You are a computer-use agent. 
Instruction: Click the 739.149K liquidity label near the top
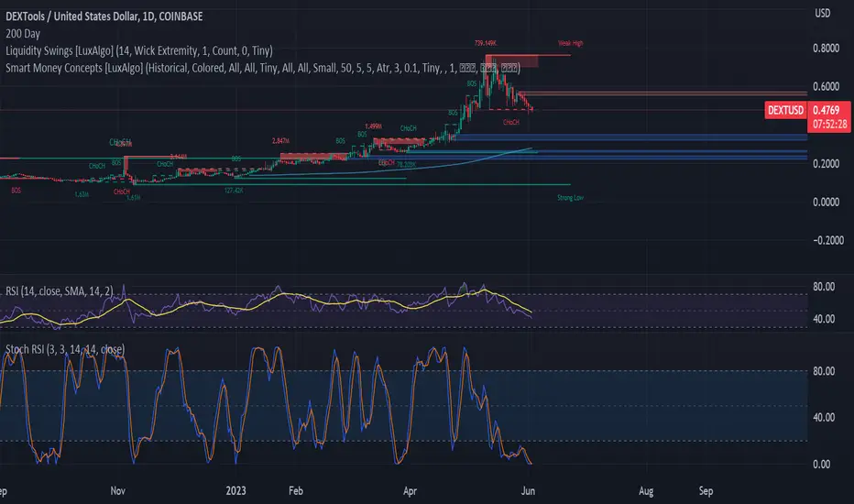coord(486,43)
